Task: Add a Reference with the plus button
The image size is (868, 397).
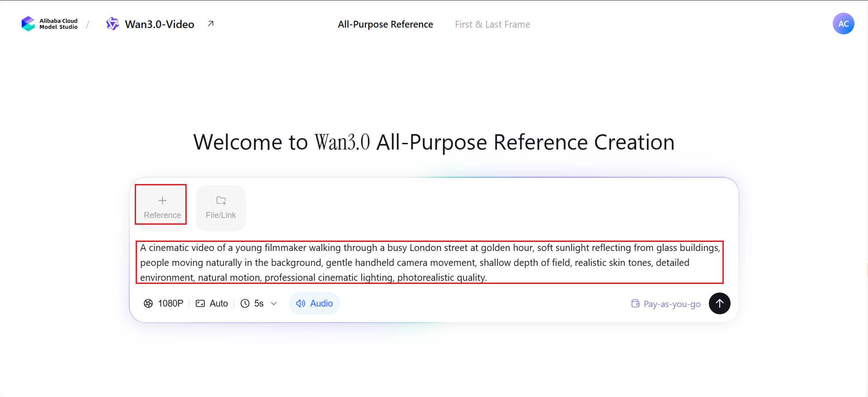Action: tap(162, 208)
